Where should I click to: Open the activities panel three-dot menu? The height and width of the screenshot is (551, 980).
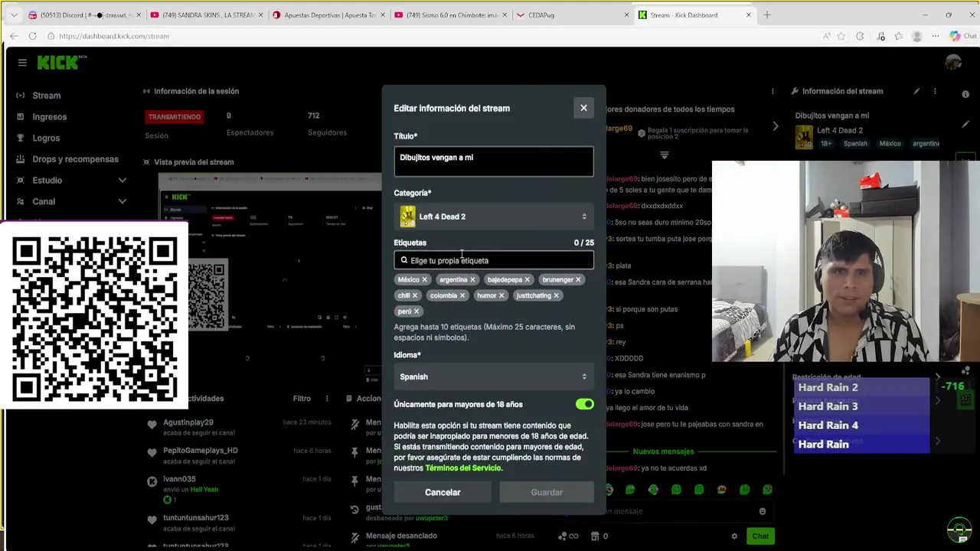pyautogui.click(x=327, y=398)
